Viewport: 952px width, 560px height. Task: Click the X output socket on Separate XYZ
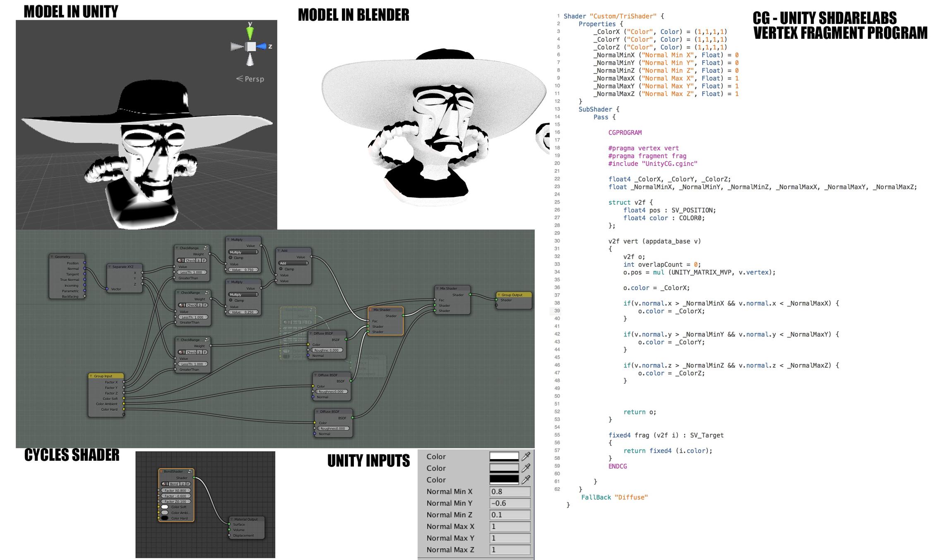pos(142,273)
